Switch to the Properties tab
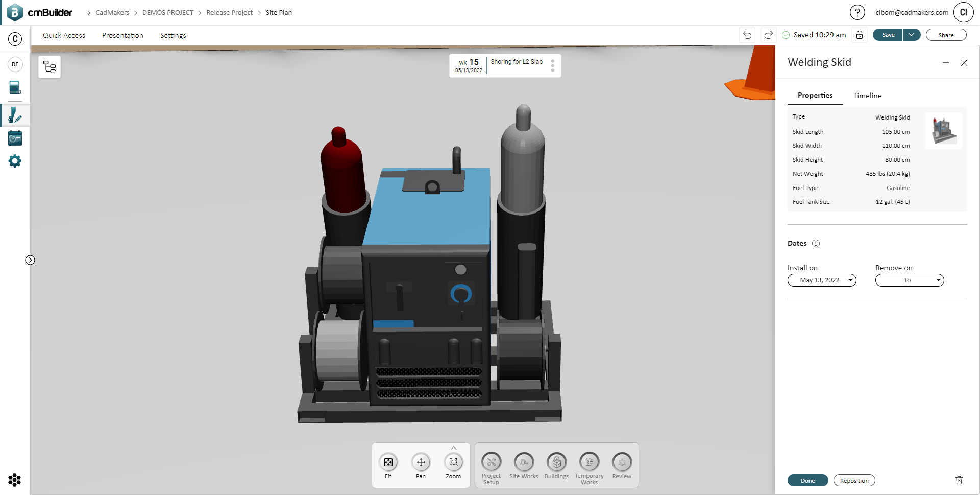Image resolution: width=980 pixels, height=495 pixels. click(x=815, y=96)
